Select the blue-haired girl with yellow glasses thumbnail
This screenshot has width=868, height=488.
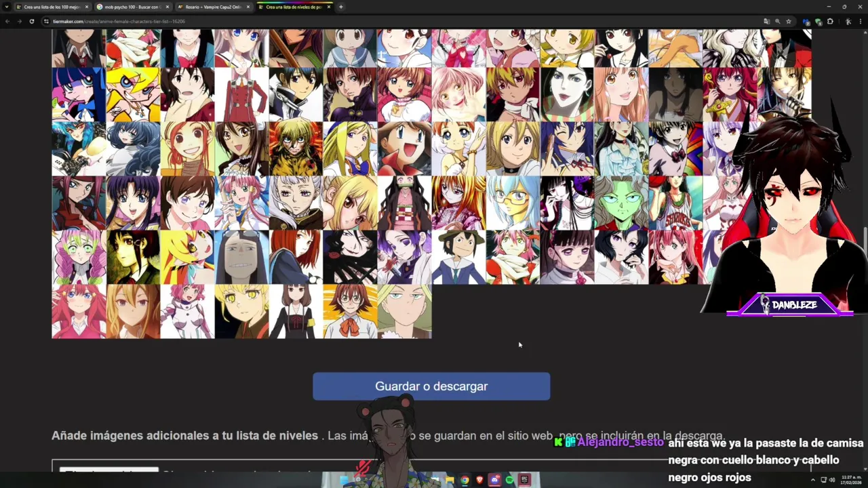coord(513,203)
